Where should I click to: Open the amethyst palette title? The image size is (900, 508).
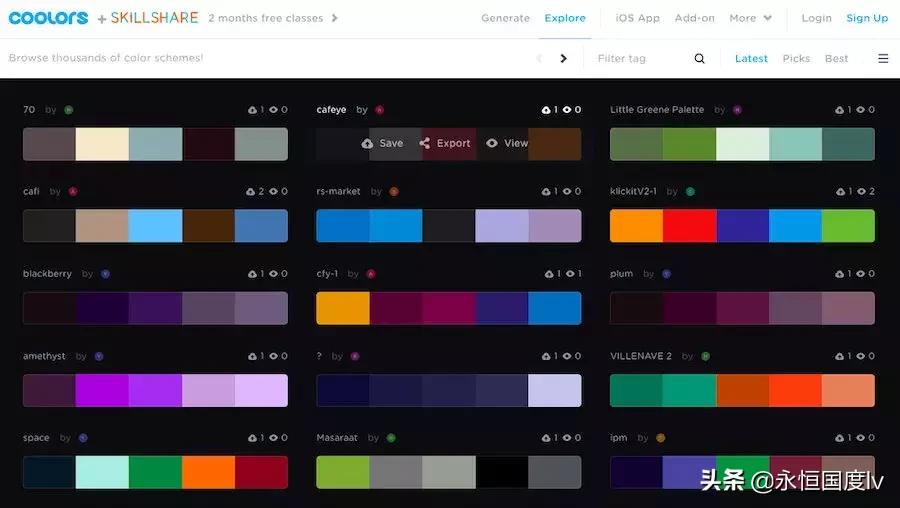tap(44, 356)
